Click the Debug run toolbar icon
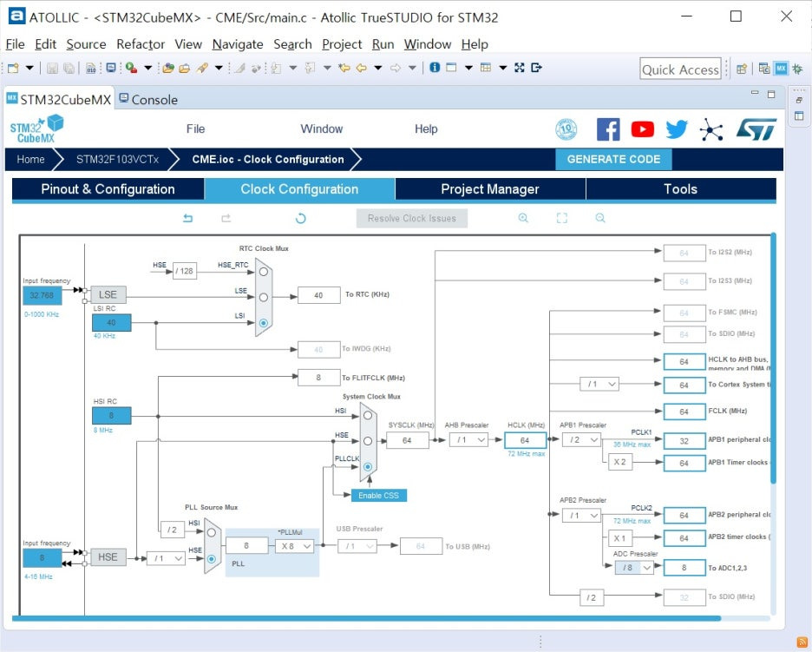812x652 pixels. (131, 68)
